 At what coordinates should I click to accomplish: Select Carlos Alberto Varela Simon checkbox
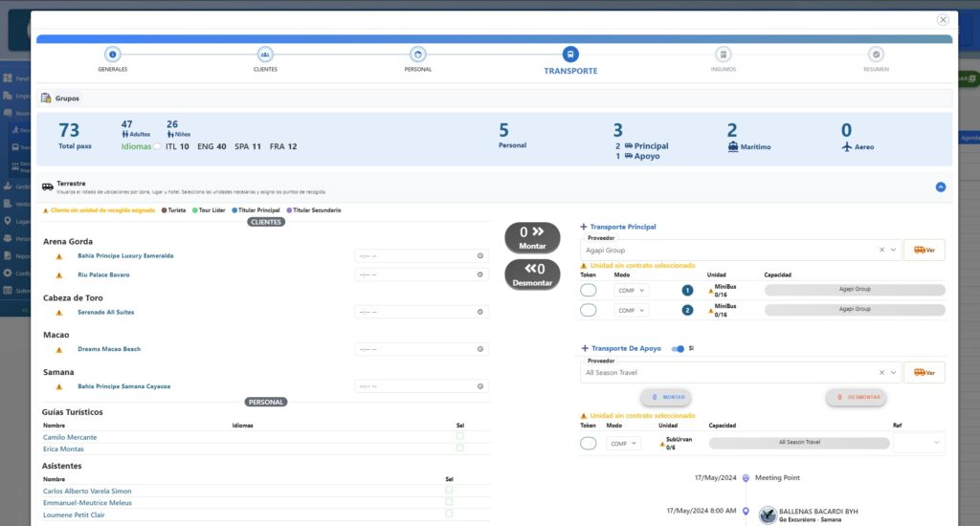[449, 490]
